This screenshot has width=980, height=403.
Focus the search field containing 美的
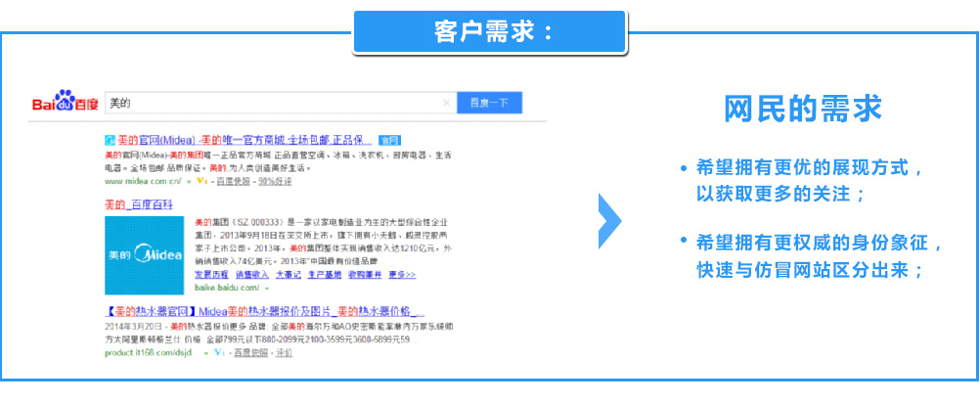[x=274, y=103]
